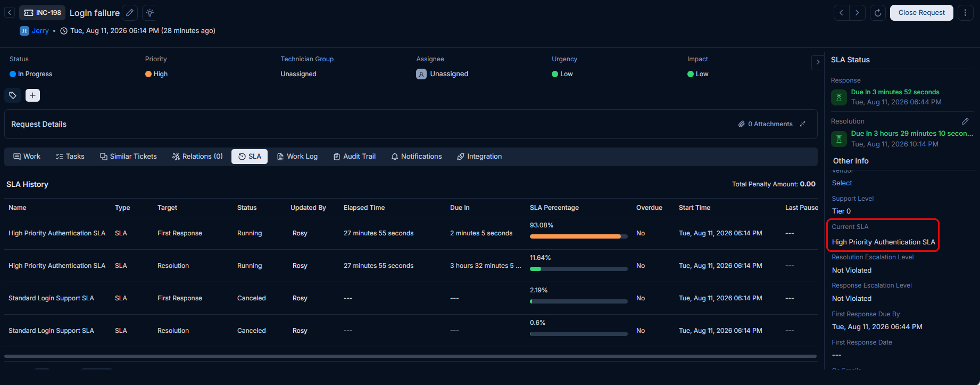Change Support Level Tier 0

tap(841, 211)
